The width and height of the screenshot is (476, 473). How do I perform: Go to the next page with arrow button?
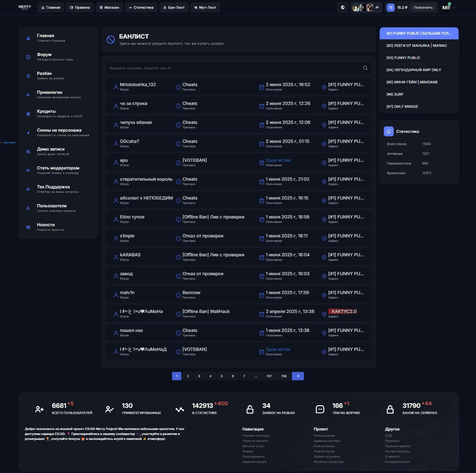pyautogui.click(x=298, y=376)
